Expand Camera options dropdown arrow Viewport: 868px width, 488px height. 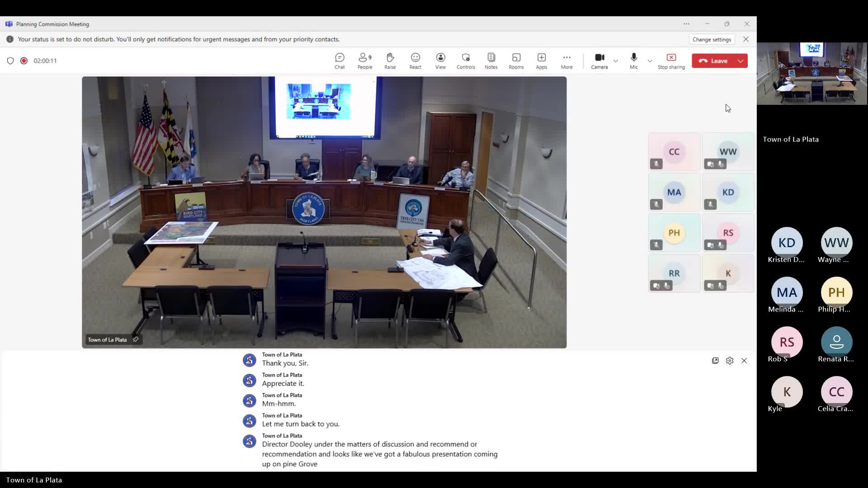coord(615,61)
